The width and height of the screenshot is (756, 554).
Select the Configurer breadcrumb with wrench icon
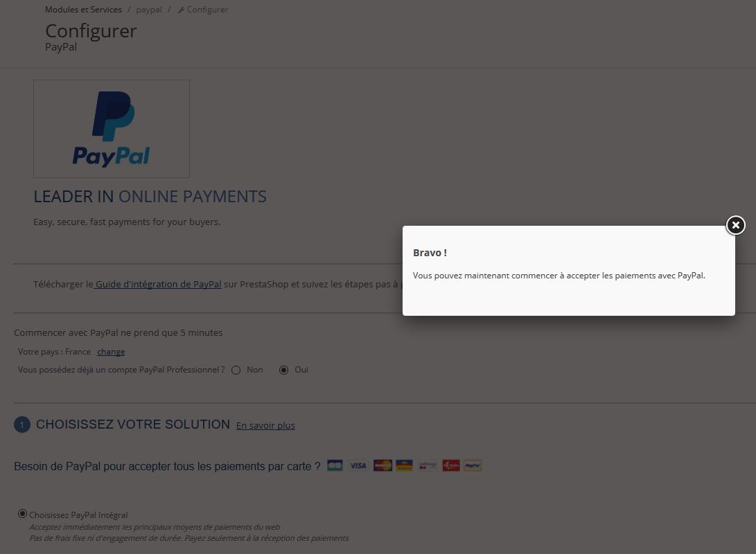[x=203, y=10]
